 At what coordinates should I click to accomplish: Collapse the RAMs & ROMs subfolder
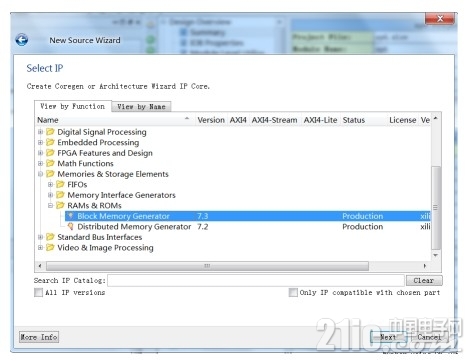click(50, 205)
